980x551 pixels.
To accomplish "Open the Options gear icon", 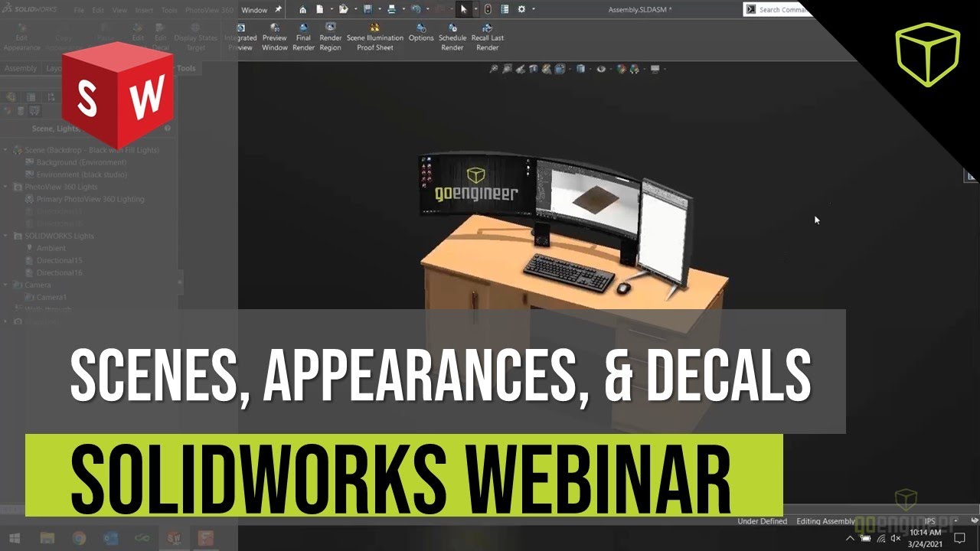I will [x=521, y=9].
